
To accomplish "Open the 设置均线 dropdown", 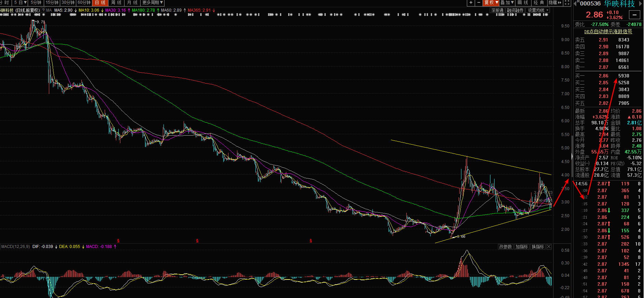I will (x=538, y=10).
